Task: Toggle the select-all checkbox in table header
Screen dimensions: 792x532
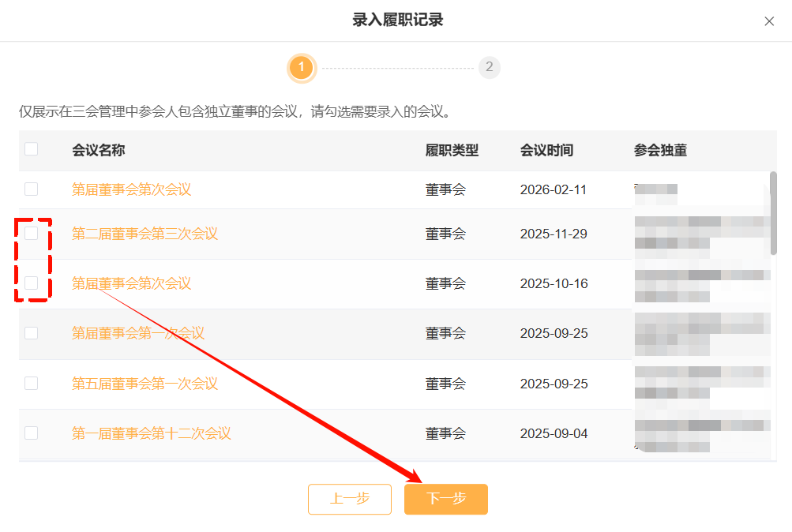Action: (31, 149)
